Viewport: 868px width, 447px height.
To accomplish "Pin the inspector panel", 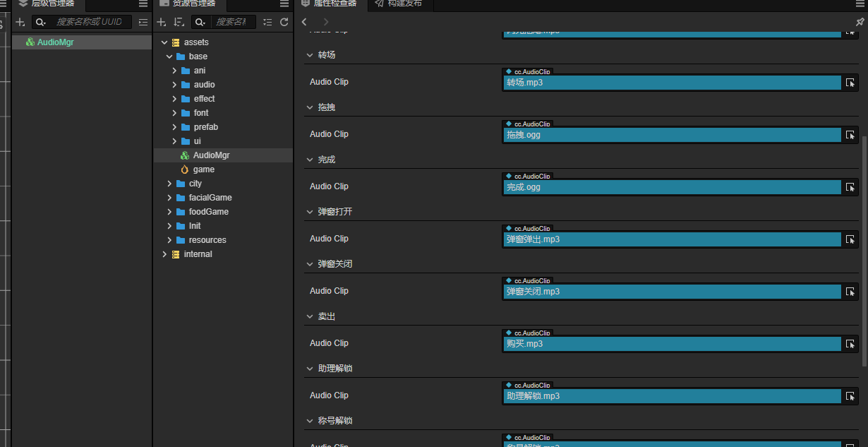I will coord(859,23).
